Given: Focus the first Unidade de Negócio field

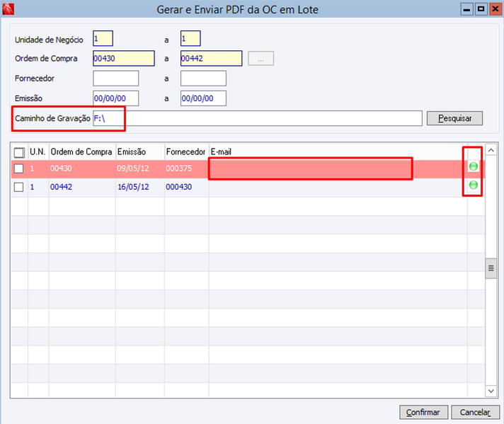Looking at the screenshot, I should click(103, 38).
